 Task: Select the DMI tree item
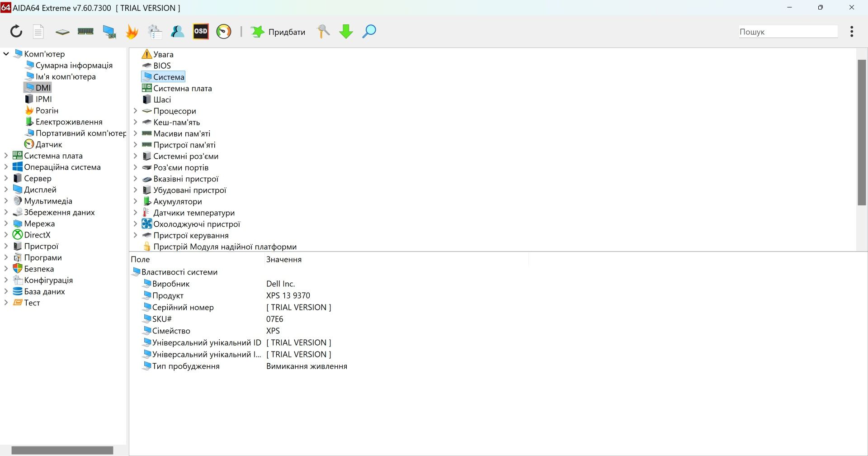(x=38, y=88)
